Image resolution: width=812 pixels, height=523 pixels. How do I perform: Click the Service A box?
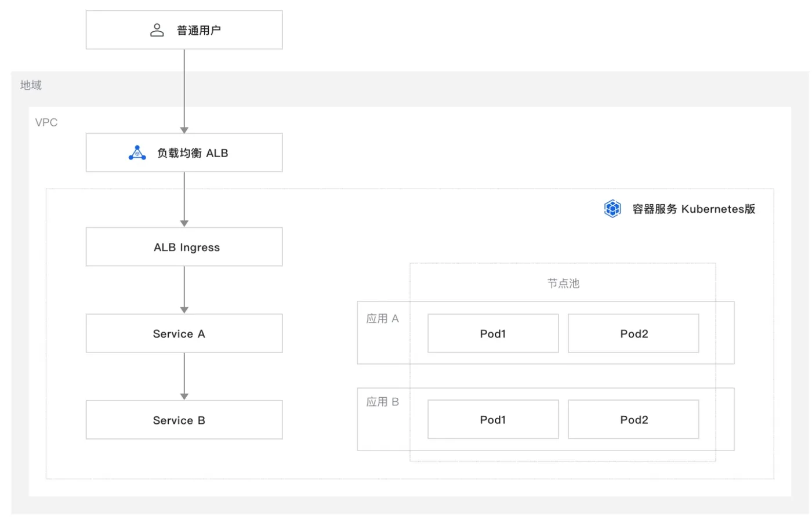[x=184, y=333]
